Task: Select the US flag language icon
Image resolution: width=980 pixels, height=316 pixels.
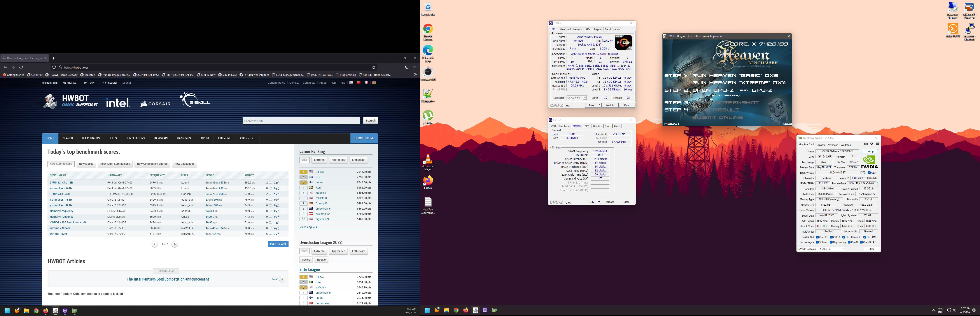Action: point(351,83)
